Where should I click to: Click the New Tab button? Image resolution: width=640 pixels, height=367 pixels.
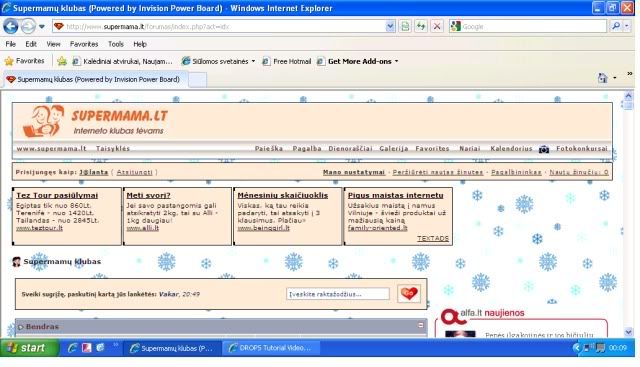point(198,80)
